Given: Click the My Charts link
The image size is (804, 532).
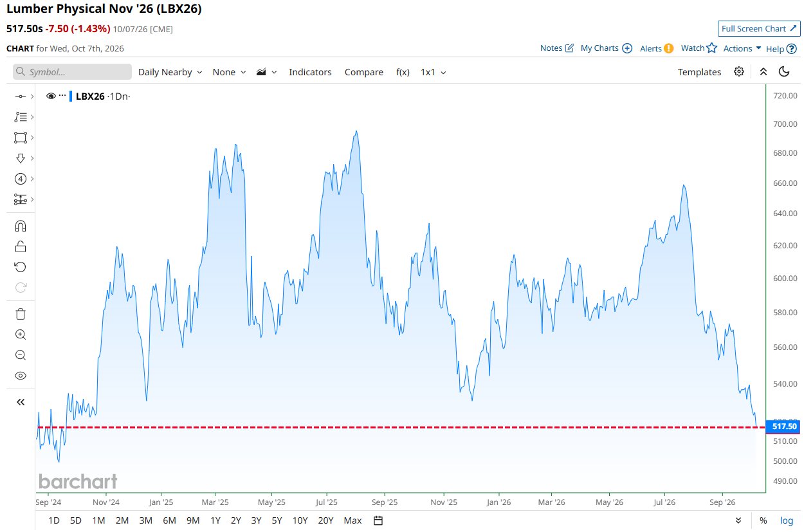Looking at the screenshot, I should coord(599,48).
